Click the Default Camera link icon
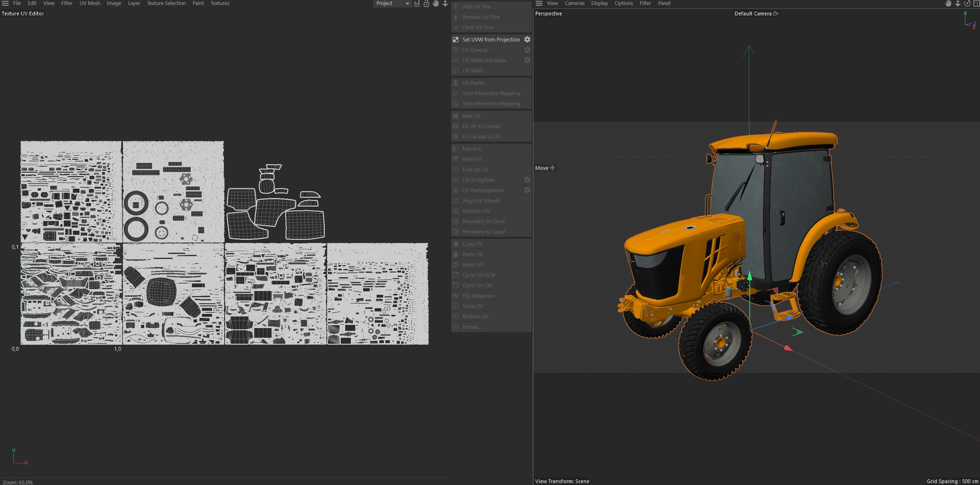The width and height of the screenshot is (980, 485). pyautogui.click(x=776, y=13)
